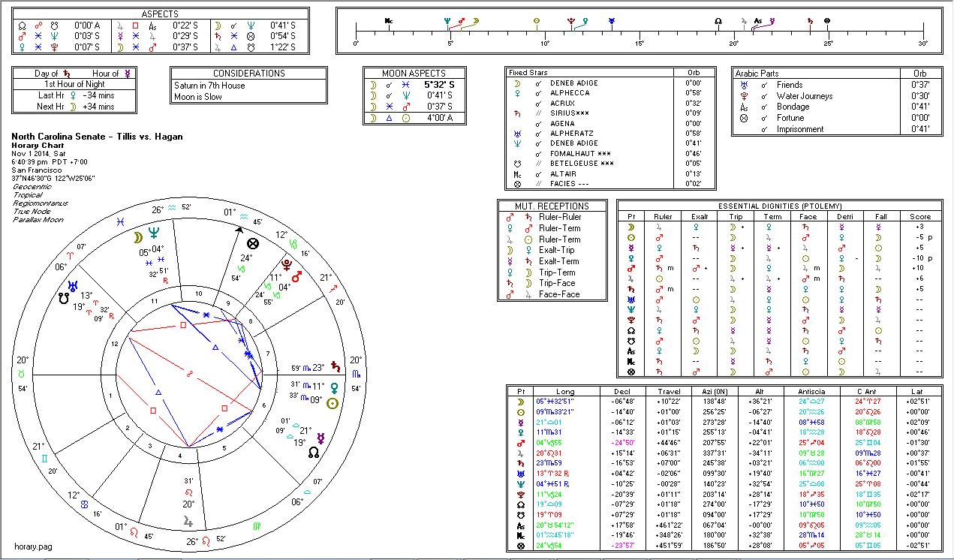
Task: Click the Mercury glyph in the chart wheel
Action: [321, 436]
